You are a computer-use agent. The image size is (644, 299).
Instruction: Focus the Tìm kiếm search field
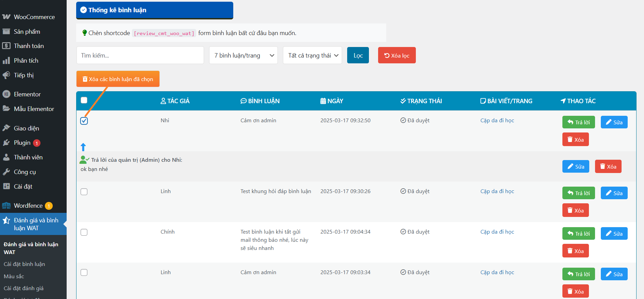click(140, 55)
